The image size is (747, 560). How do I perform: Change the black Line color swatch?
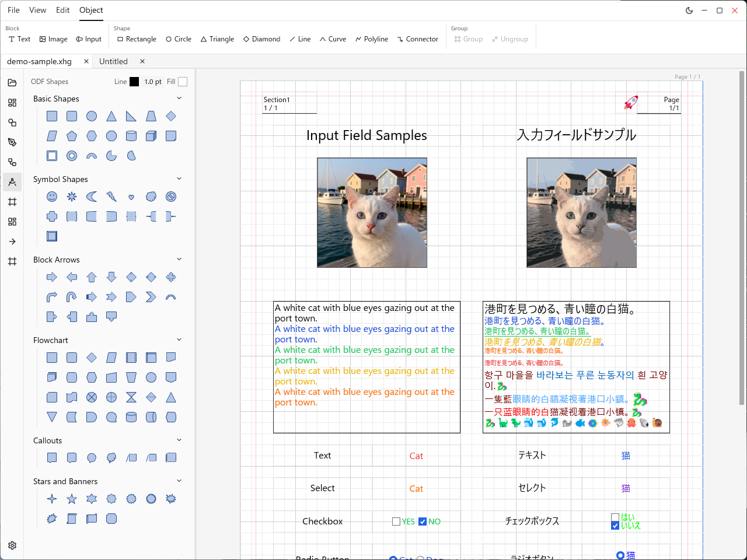tap(134, 82)
